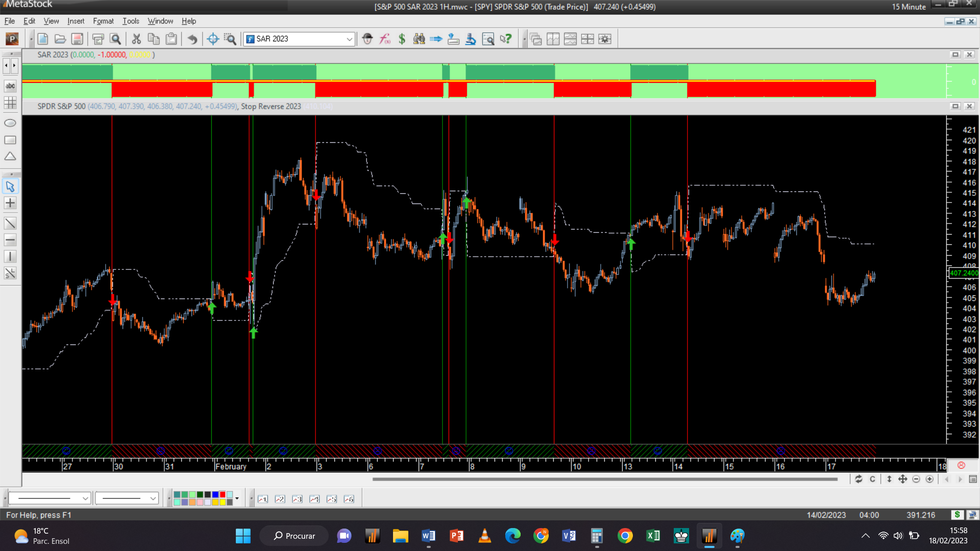The height and width of the screenshot is (551, 980).
Task: Select the ellipse drawing tool
Action: pyautogui.click(x=10, y=123)
